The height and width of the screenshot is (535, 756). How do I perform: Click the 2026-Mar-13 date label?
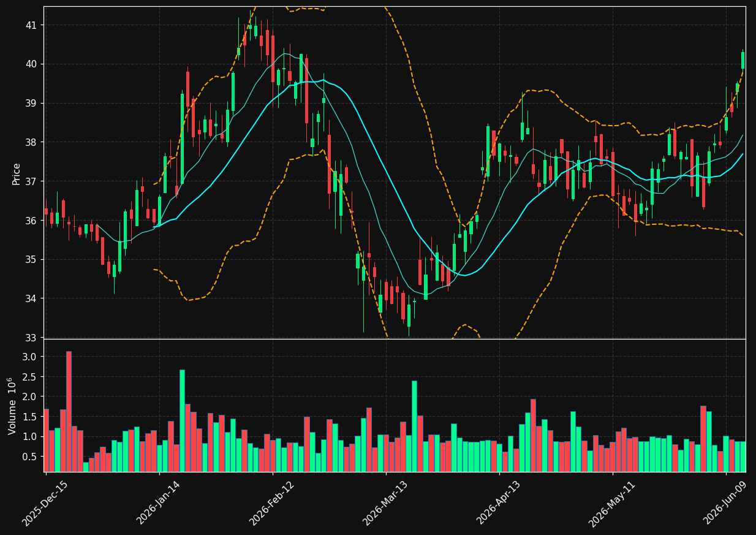[x=385, y=503]
